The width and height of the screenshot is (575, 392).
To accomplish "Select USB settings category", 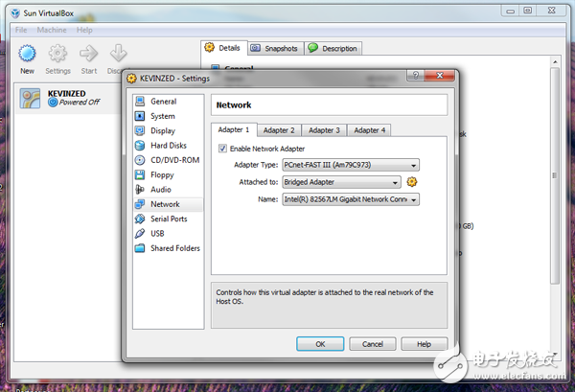I will (157, 234).
